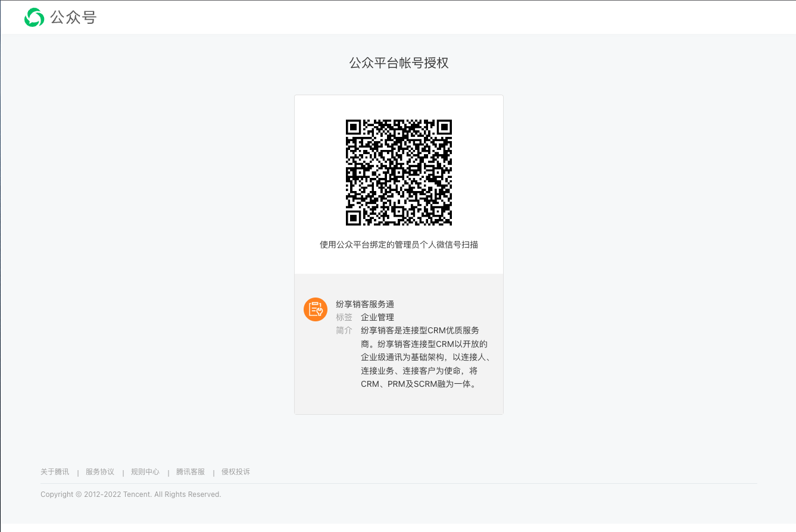
Task: Open the 关于腾讯 footer link
Action: point(55,472)
